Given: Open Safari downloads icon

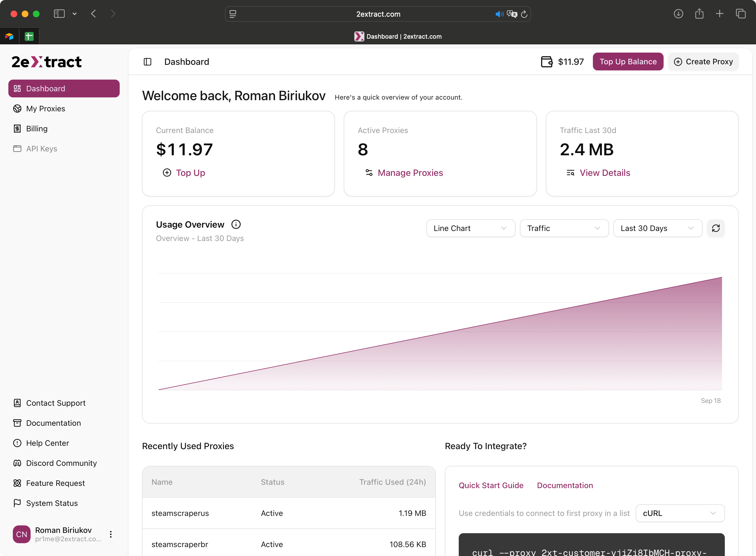Looking at the screenshot, I should [x=678, y=14].
